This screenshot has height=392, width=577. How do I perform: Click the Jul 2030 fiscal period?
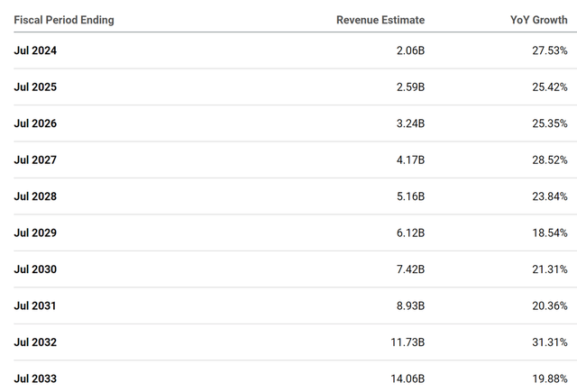pos(35,269)
